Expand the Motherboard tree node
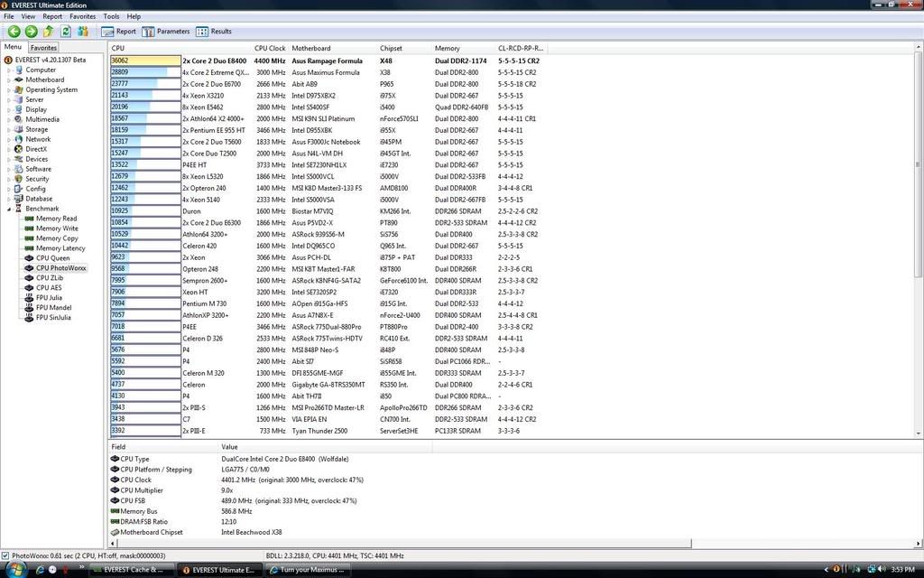924x578 pixels. (x=9, y=80)
